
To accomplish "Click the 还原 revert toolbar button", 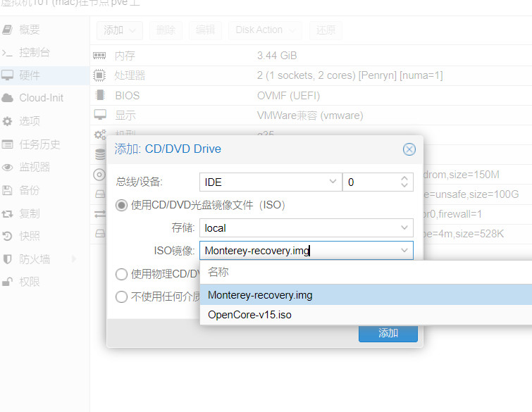I will click(x=326, y=30).
